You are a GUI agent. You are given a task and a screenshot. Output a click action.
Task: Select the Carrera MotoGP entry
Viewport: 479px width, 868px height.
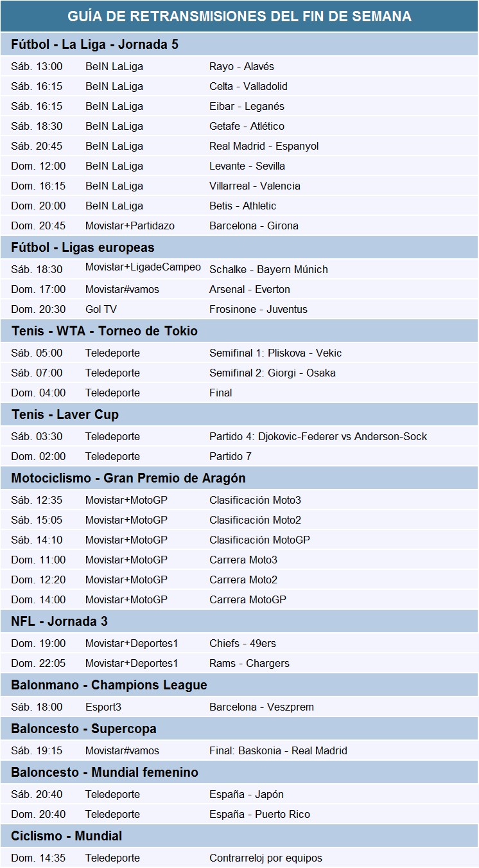(x=248, y=599)
